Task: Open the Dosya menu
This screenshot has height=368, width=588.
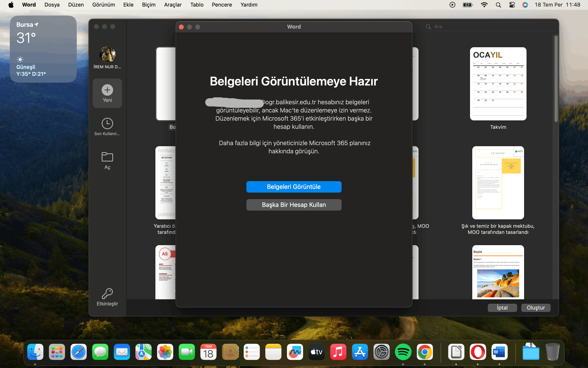Action: pos(52,5)
